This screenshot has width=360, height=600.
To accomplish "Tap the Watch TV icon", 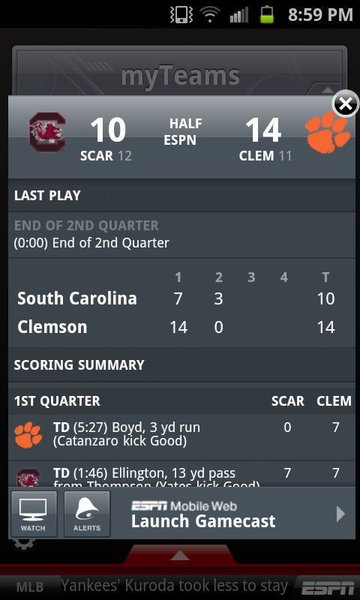I will [34, 514].
